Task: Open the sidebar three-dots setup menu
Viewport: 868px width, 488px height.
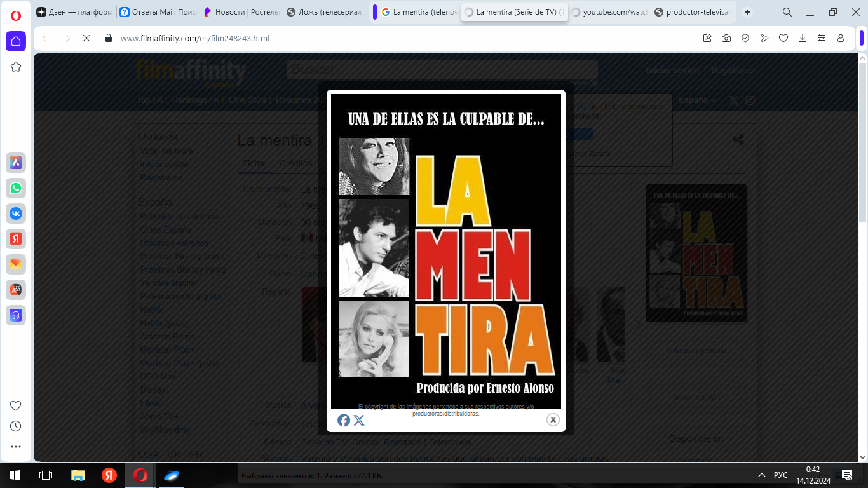Action: 16,447
